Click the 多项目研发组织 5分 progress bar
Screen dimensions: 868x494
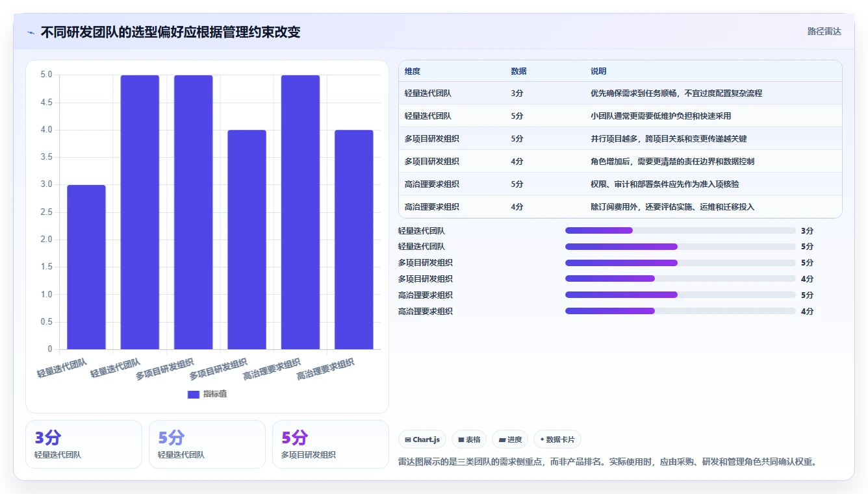(x=680, y=263)
